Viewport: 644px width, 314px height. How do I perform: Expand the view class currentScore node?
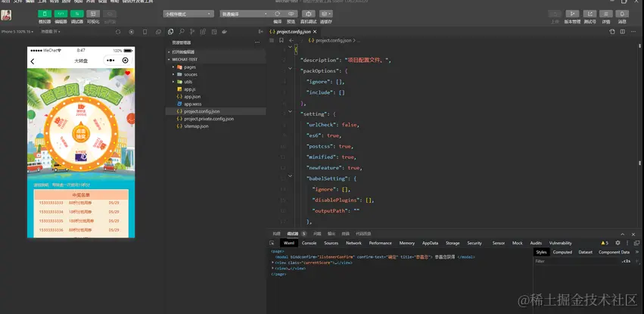(273, 263)
